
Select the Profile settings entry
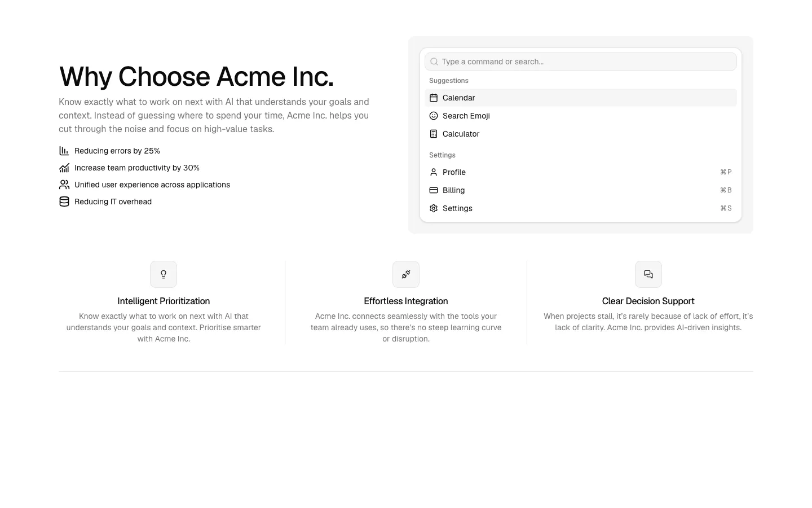[581, 172]
